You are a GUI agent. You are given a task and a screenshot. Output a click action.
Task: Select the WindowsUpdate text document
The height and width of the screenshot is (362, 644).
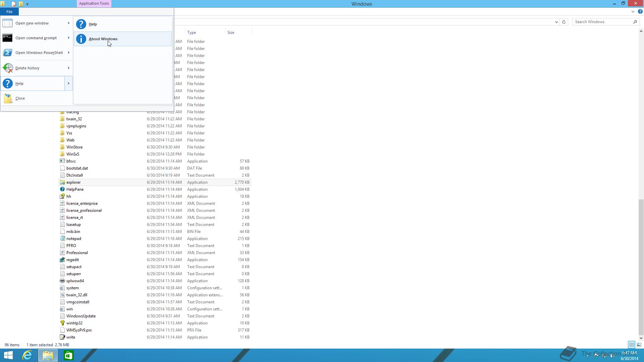[81, 316]
